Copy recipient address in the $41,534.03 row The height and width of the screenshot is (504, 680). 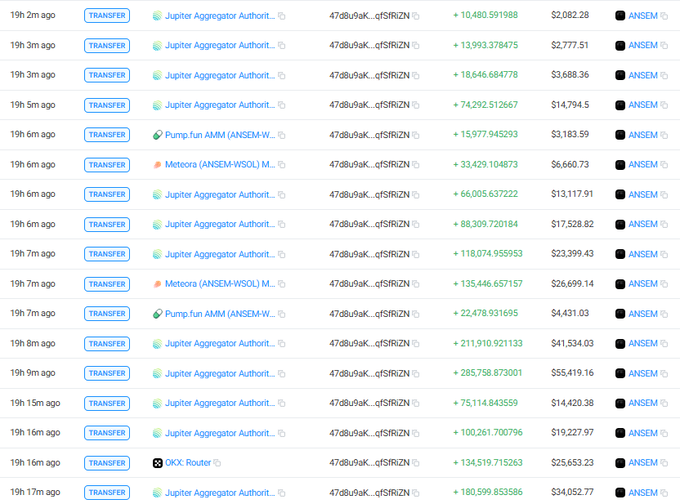[415, 344]
